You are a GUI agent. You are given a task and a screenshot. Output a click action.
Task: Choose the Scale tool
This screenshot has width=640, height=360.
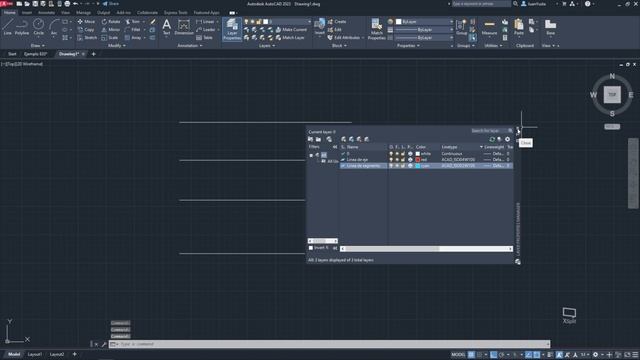[110, 38]
